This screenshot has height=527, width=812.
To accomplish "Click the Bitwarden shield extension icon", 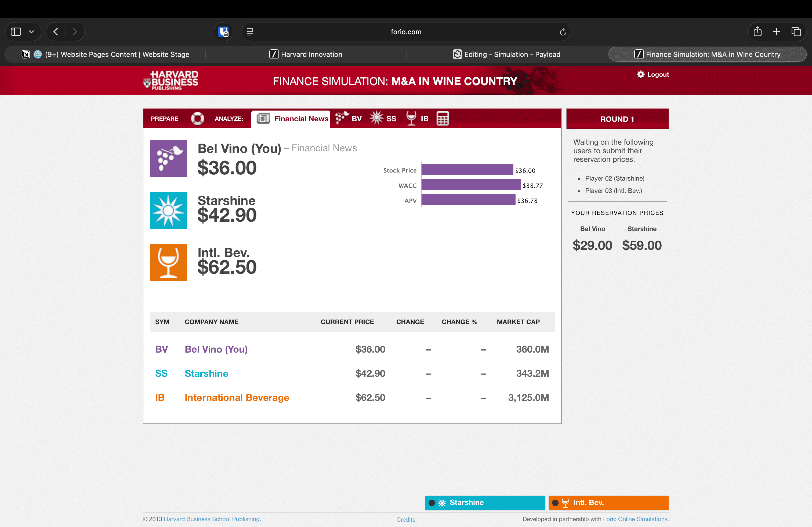I will [x=223, y=32].
